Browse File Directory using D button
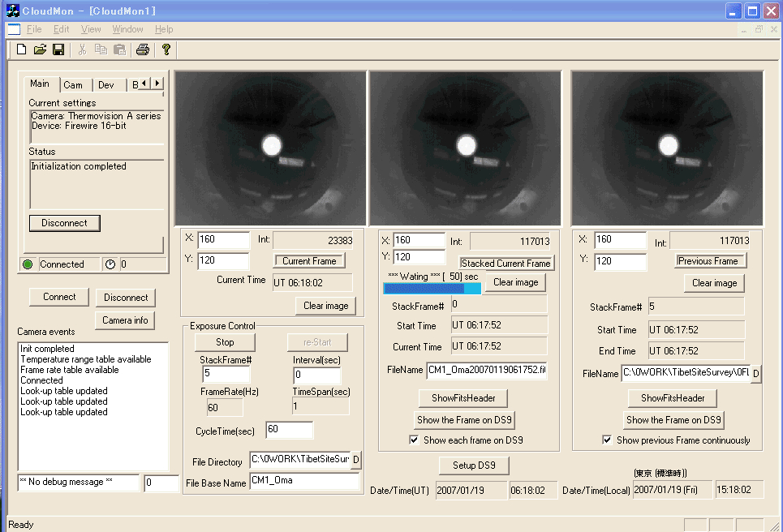This screenshot has height=532, width=783. 356,461
